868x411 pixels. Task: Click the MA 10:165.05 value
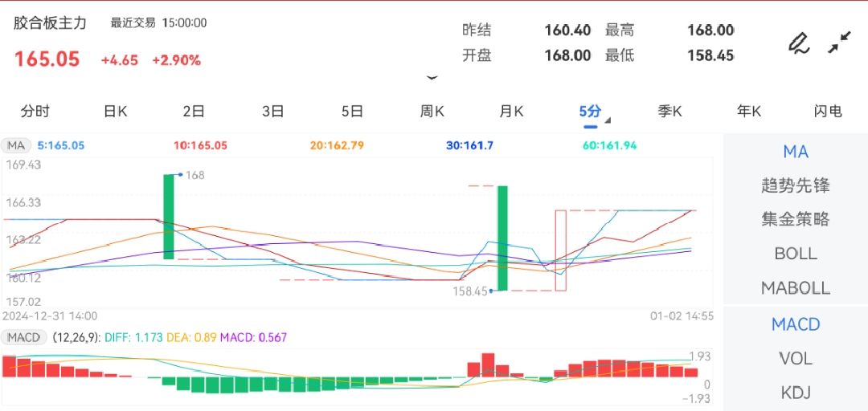200,146
